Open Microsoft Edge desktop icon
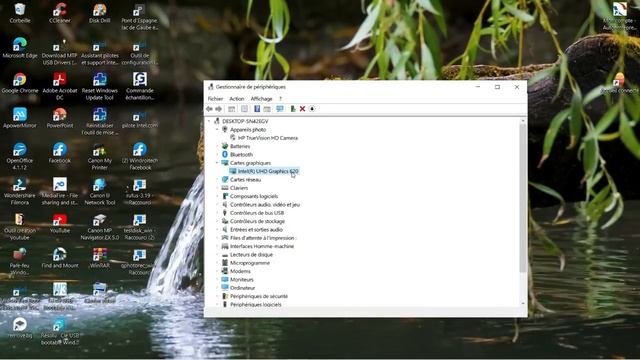Viewport: 640px width, 360px height. tap(20, 48)
